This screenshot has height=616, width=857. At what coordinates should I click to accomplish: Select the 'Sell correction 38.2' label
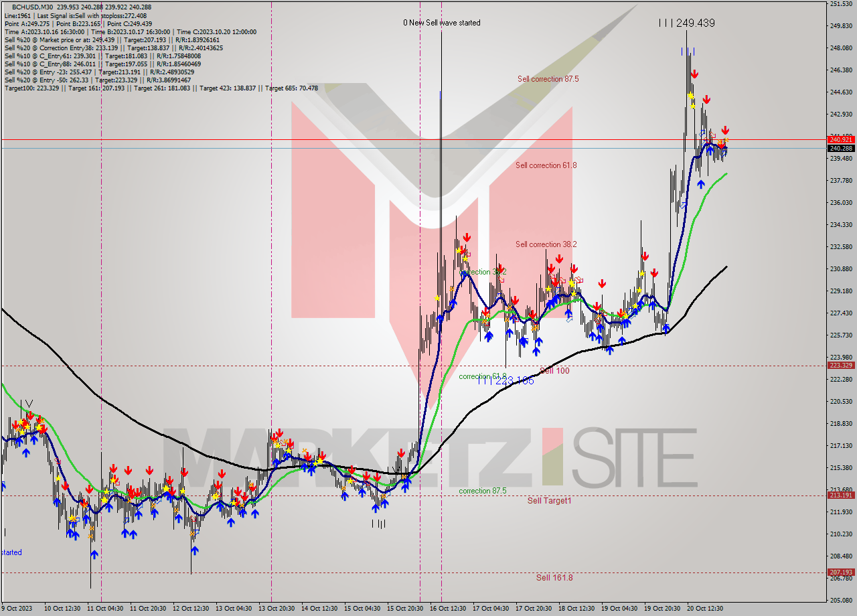[x=546, y=244]
